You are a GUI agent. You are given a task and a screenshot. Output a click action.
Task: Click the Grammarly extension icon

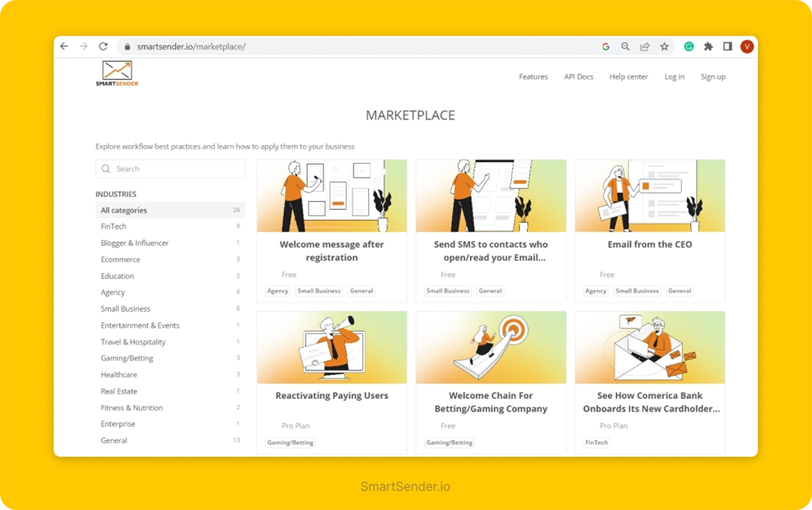tap(689, 47)
